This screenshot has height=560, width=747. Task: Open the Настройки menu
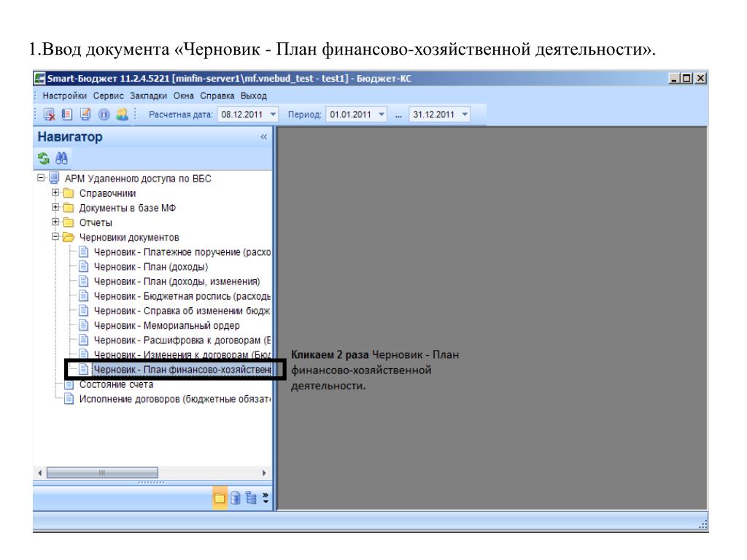[x=65, y=96]
